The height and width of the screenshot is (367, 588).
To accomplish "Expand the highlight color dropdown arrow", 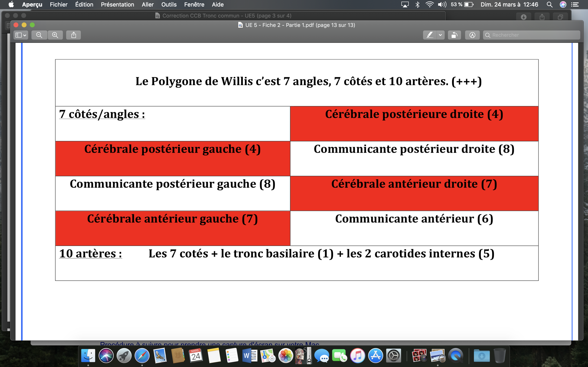I will [440, 35].
